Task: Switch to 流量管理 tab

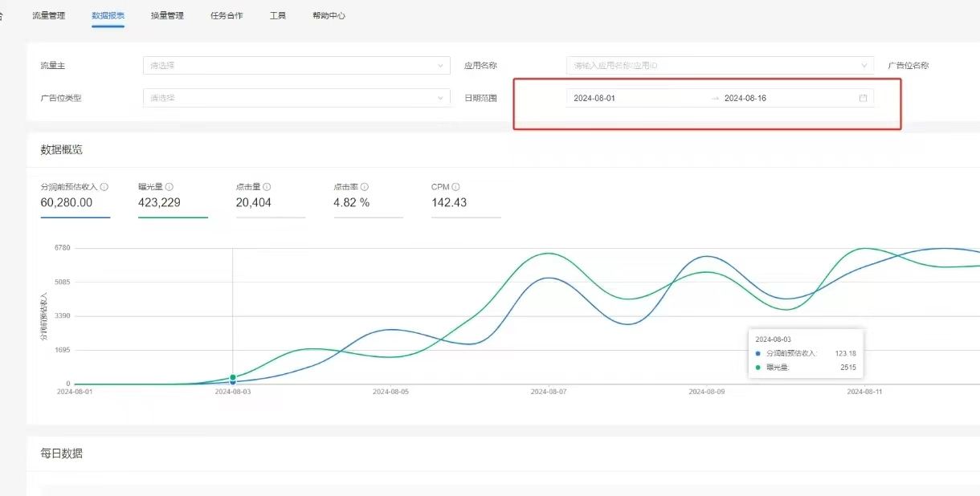Action: tap(49, 15)
